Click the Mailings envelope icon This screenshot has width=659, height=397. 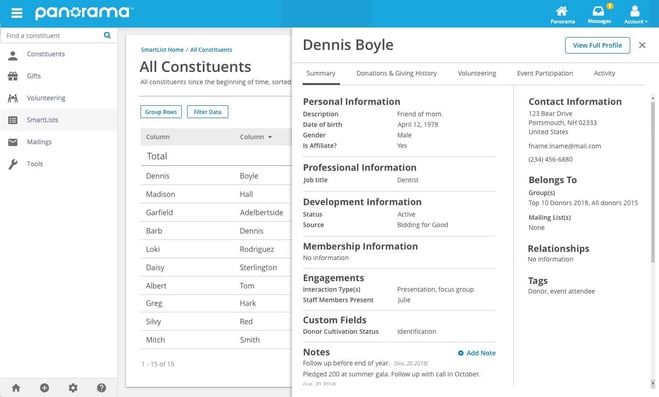(13, 142)
